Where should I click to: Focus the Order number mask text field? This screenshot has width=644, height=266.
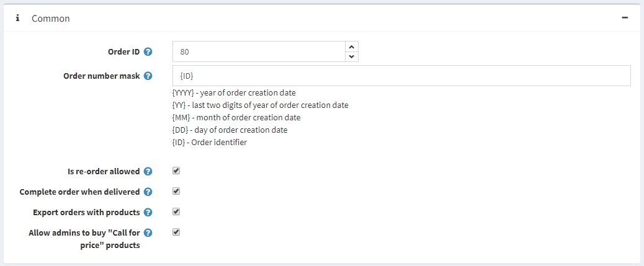tap(401, 76)
